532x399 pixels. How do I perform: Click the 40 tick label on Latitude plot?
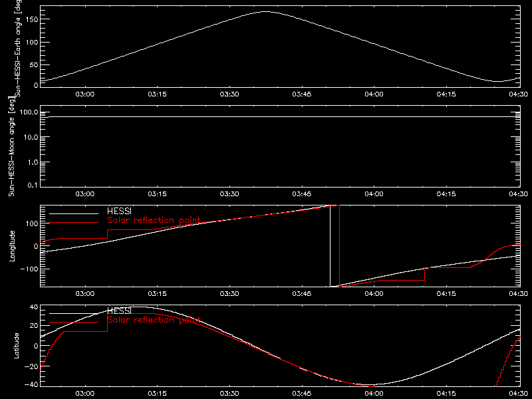coord(34,307)
